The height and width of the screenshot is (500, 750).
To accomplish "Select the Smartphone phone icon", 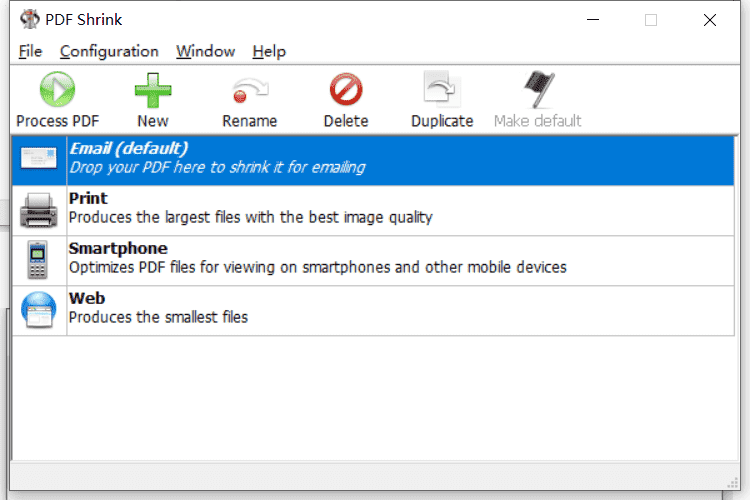I will pyautogui.click(x=38, y=260).
